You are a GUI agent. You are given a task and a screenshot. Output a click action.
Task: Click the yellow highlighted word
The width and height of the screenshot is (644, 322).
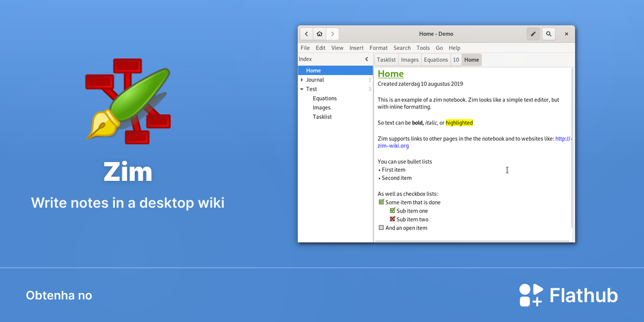459,123
